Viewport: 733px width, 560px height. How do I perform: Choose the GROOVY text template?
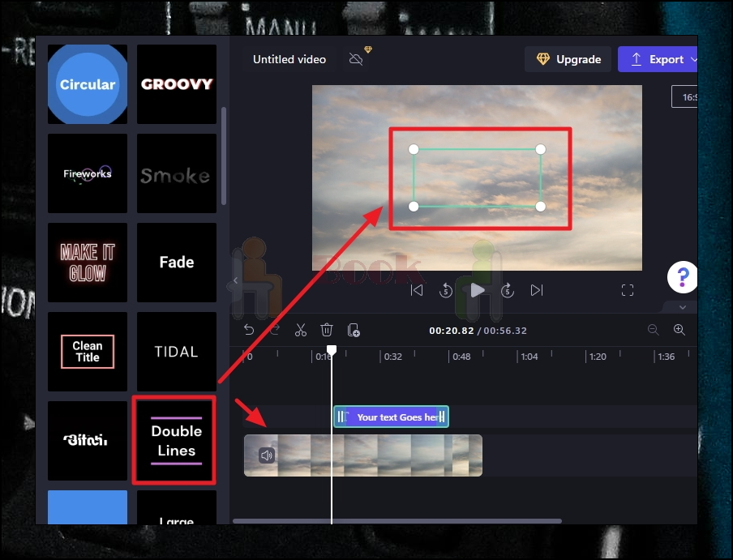point(177,84)
